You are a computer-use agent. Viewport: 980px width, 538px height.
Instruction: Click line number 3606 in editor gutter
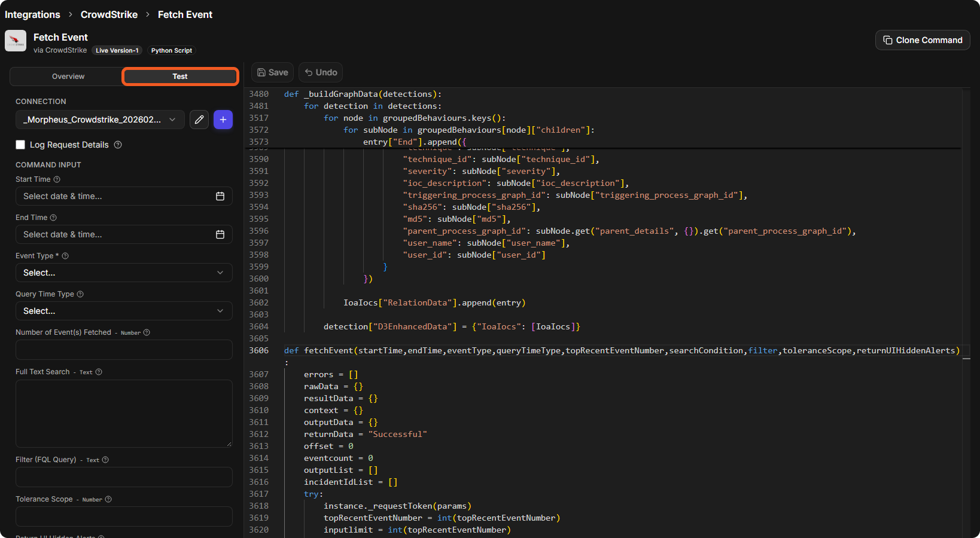(259, 350)
